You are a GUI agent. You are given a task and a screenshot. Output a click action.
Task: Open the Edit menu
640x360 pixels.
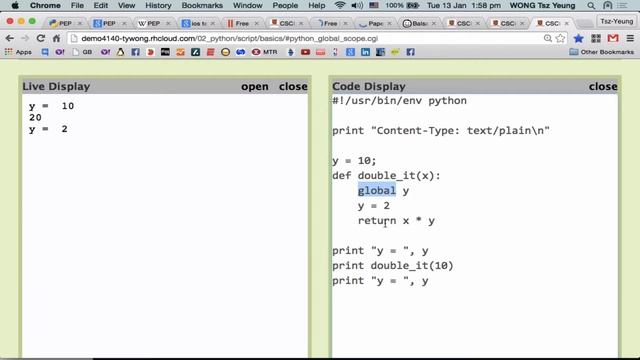(100, 6)
